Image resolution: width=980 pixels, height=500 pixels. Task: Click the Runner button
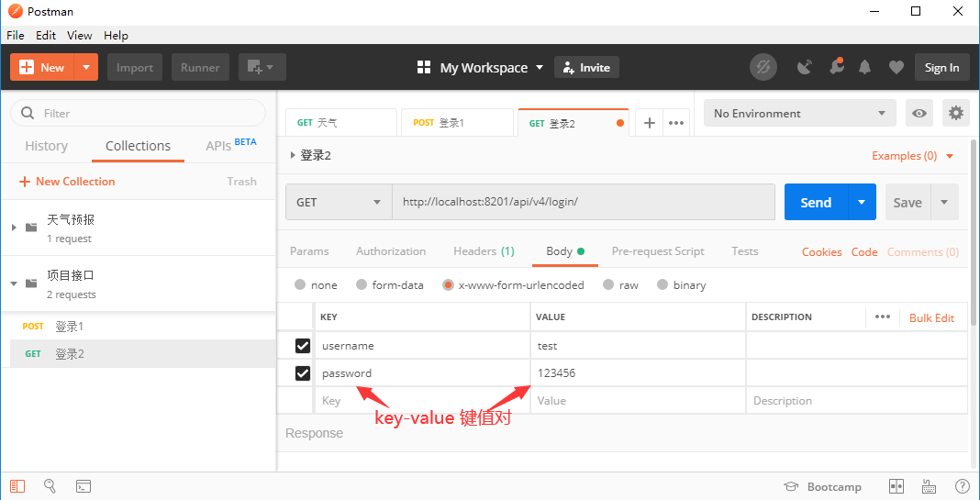pos(200,67)
